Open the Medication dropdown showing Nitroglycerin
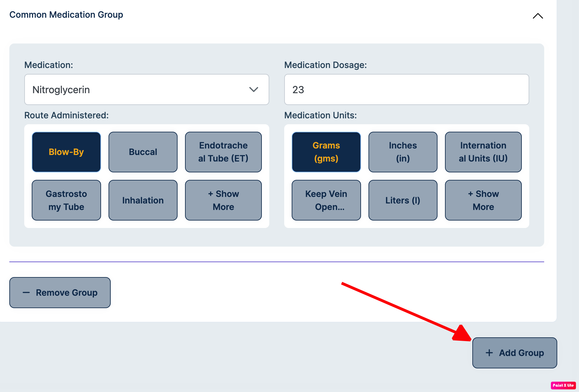 coord(146,89)
